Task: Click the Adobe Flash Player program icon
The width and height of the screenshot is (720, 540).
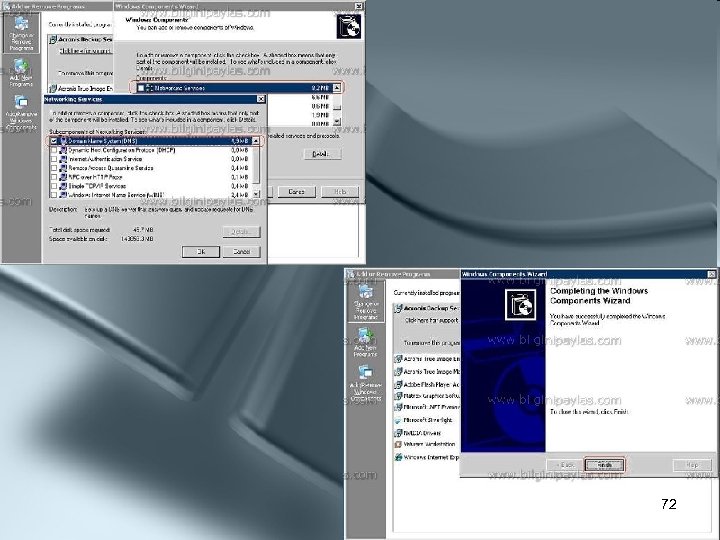Action: [x=398, y=385]
